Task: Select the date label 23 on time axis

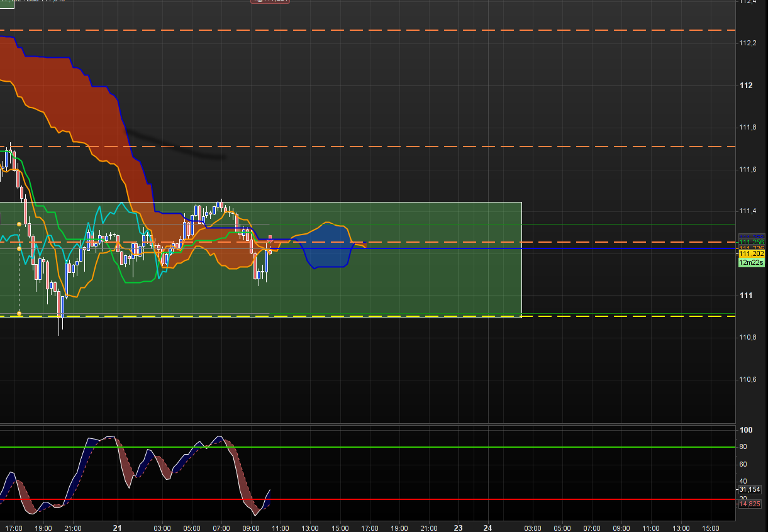Action: tap(459, 528)
